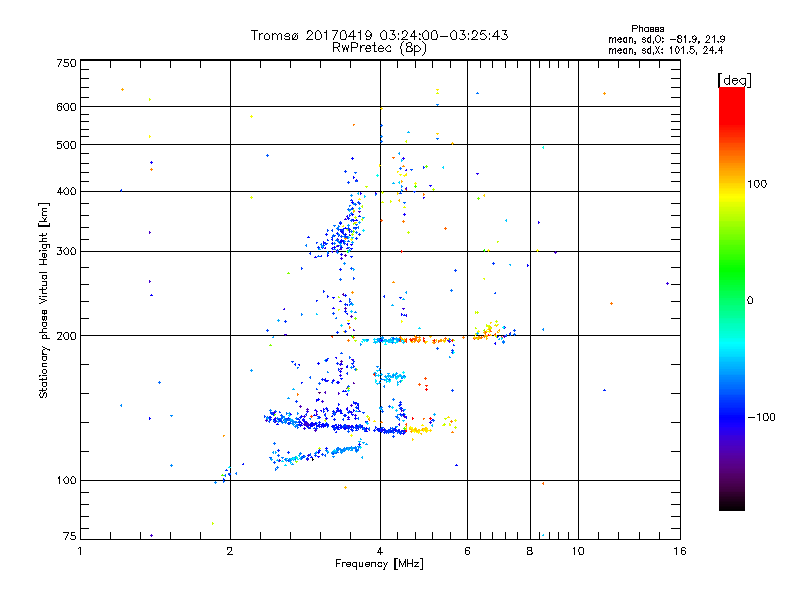
Task: Click the y-axis label 'Stationary phase Virtual Height [km]'
Action: click(x=43, y=300)
